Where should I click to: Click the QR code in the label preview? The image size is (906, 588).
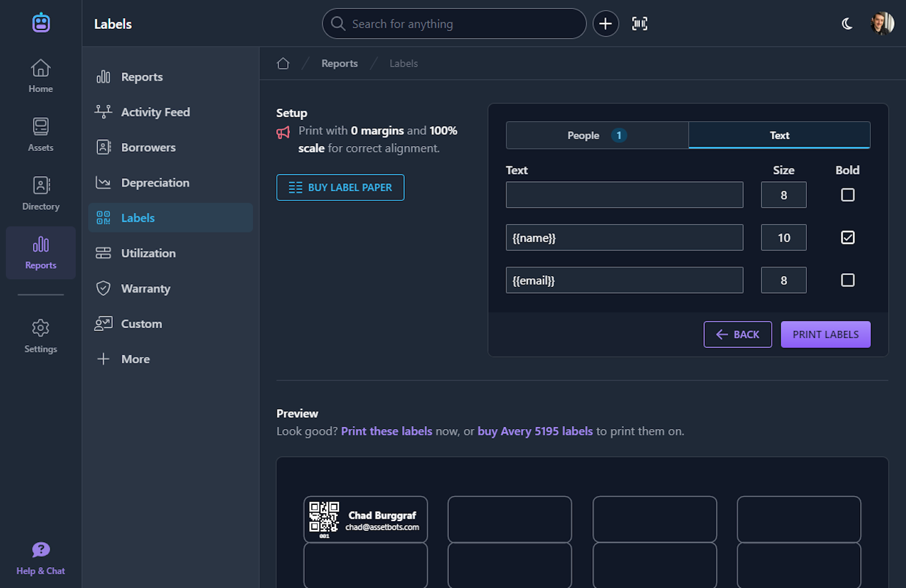click(x=324, y=517)
